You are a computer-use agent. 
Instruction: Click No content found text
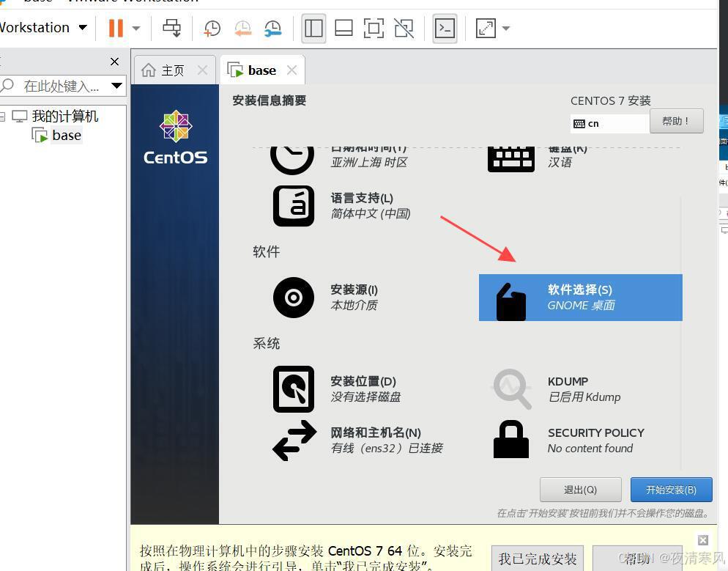click(x=590, y=448)
